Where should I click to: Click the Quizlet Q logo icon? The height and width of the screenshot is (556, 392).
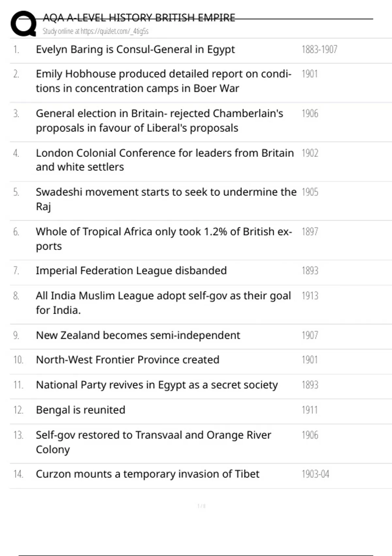[24, 24]
